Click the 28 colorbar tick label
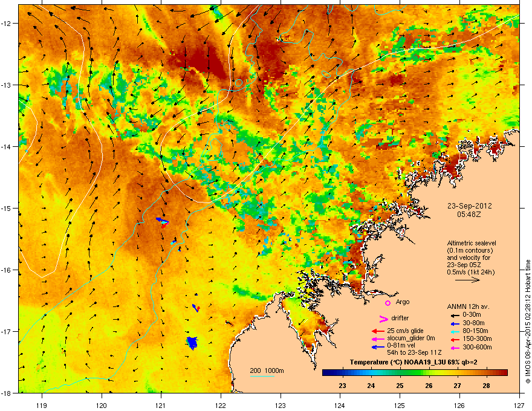The width and height of the screenshot is (532, 411). pyautogui.click(x=486, y=386)
